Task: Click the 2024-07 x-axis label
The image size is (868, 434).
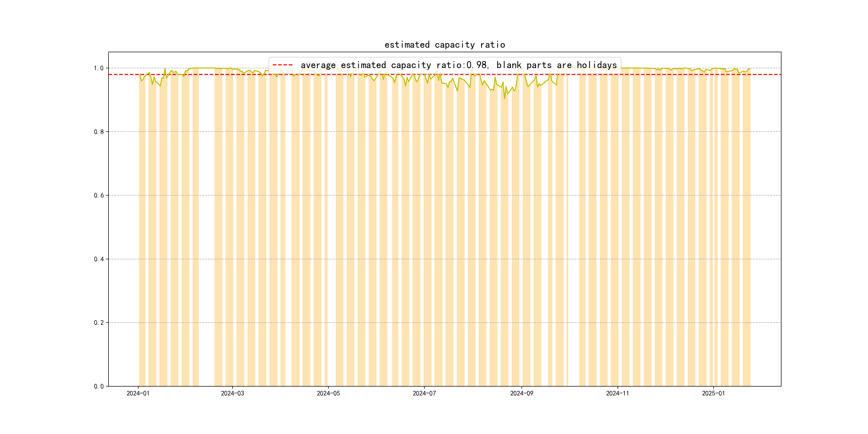Action: pos(424,393)
